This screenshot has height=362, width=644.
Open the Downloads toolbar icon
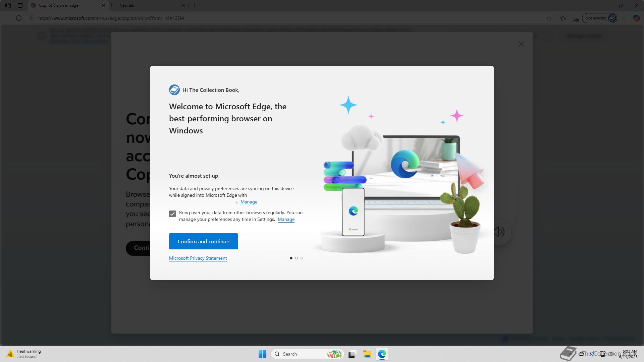point(576,18)
